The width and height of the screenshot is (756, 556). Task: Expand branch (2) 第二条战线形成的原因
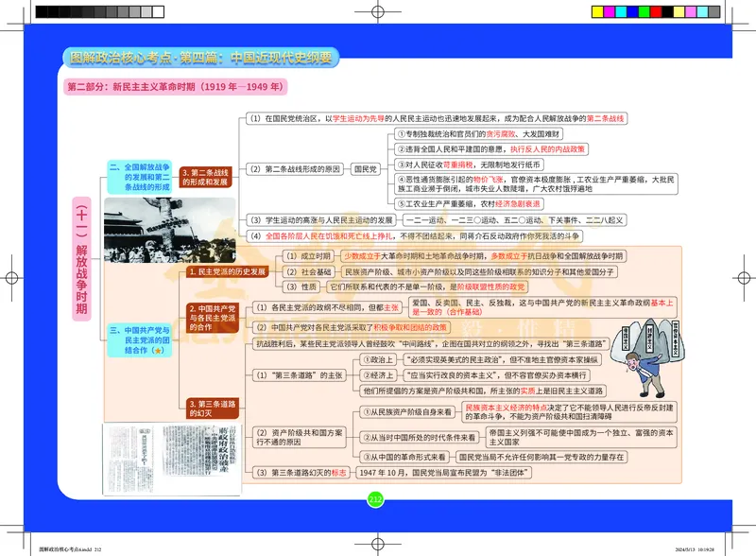coord(297,167)
